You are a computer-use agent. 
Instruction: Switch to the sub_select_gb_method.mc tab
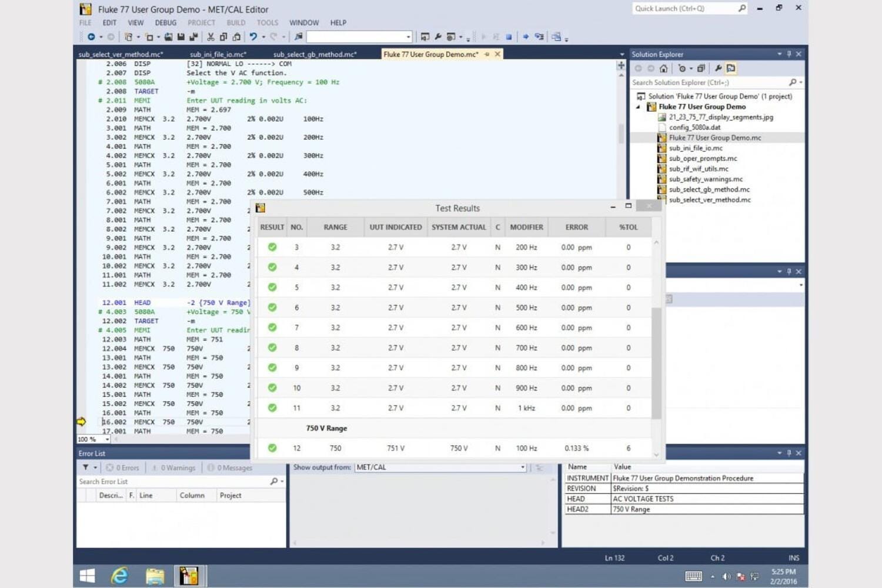315,54
